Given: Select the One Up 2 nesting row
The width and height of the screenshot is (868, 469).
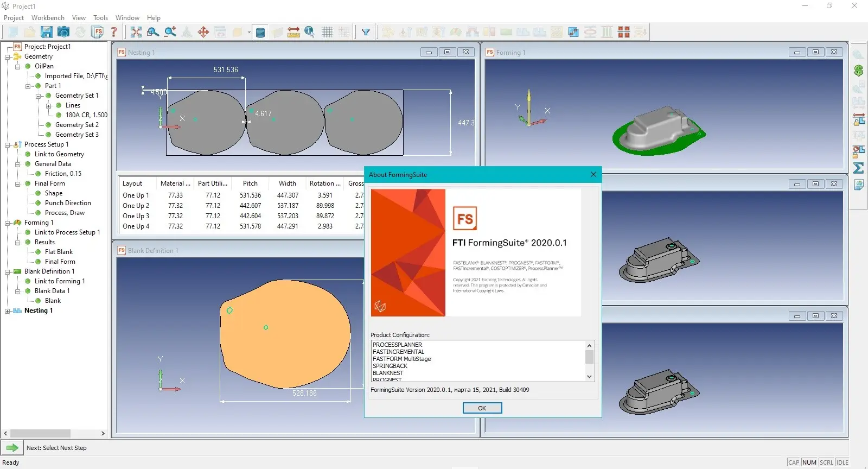Looking at the screenshot, I should [x=241, y=206].
